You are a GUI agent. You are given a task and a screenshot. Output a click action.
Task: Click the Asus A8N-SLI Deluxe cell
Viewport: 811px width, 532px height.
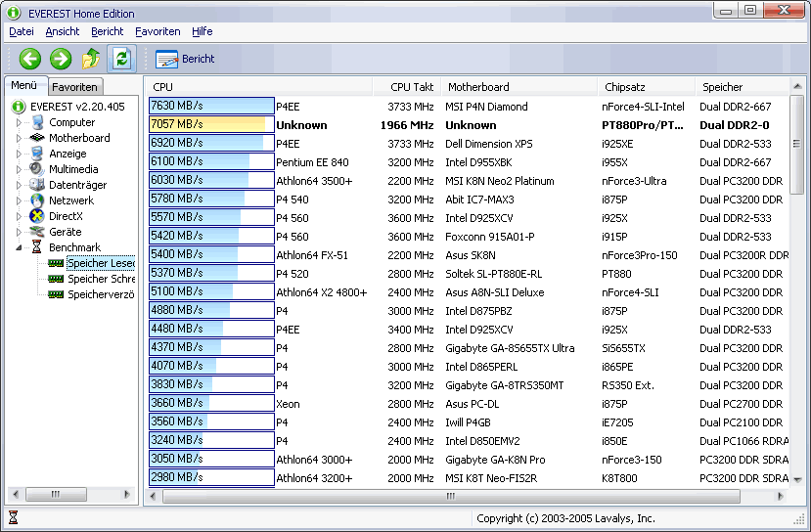(494, 292)
